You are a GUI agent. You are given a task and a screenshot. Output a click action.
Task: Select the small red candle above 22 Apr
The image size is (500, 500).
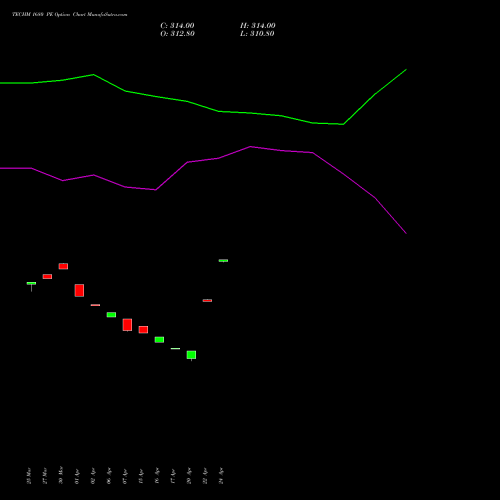(207, 300)
